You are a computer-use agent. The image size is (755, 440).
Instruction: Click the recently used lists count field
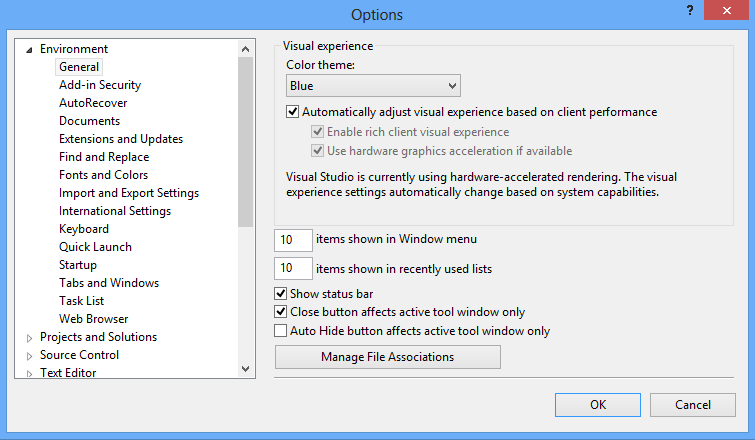pos(293,268)
